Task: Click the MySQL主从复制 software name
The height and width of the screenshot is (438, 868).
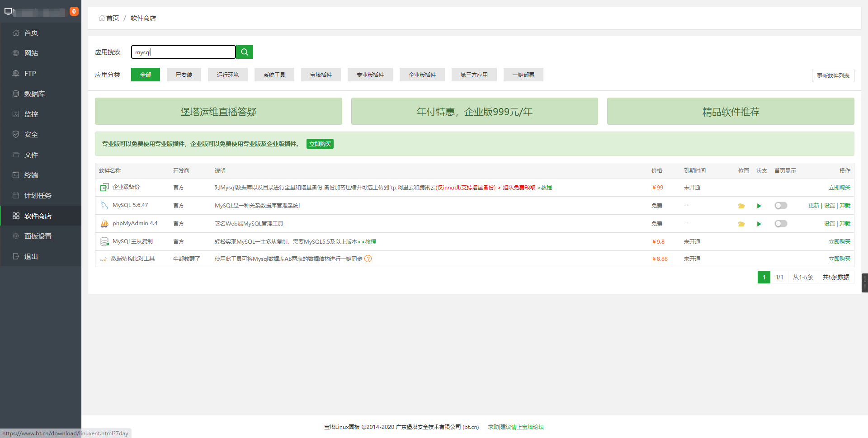Action: (x=132, y=241)
